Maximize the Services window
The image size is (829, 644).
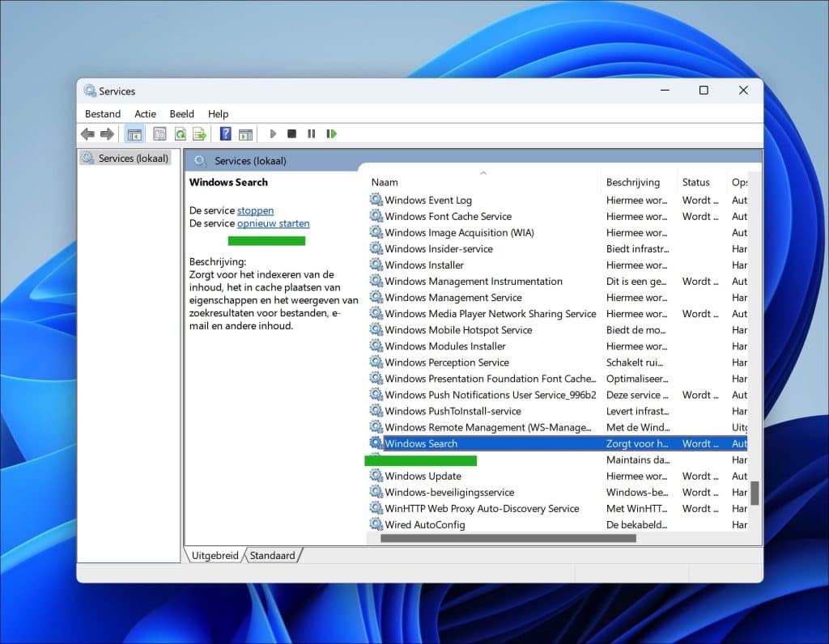click(x=704, y=91)
